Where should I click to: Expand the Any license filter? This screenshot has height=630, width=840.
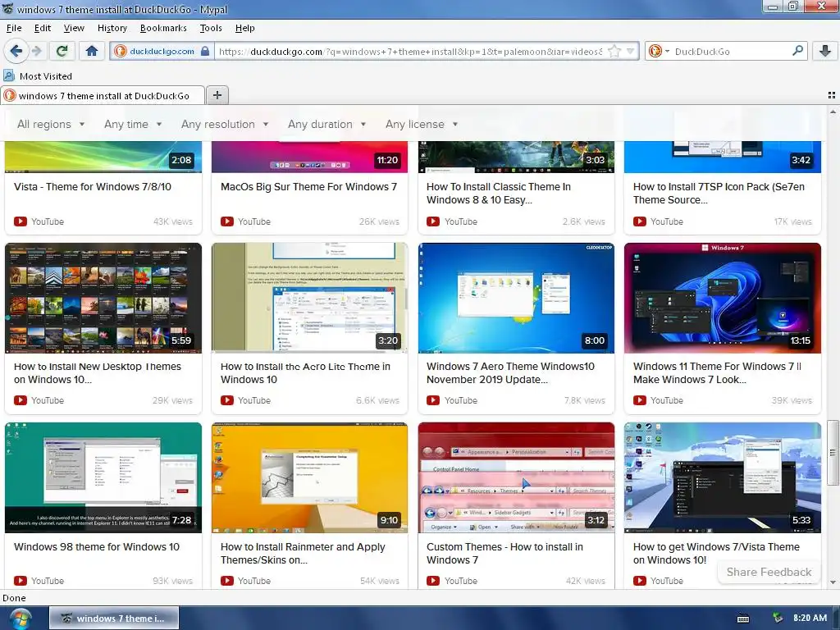click(x=422, y=124)
